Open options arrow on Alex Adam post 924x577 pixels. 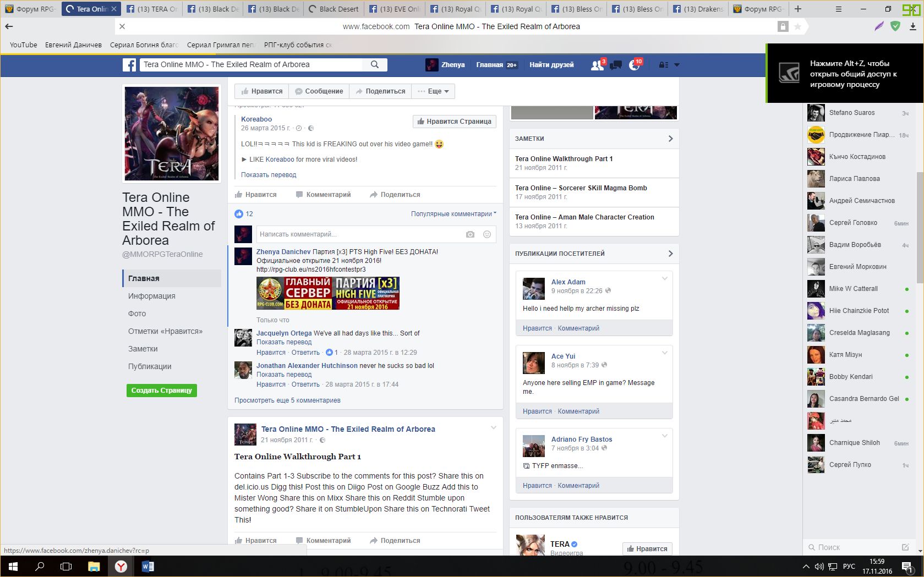point(664,278)
